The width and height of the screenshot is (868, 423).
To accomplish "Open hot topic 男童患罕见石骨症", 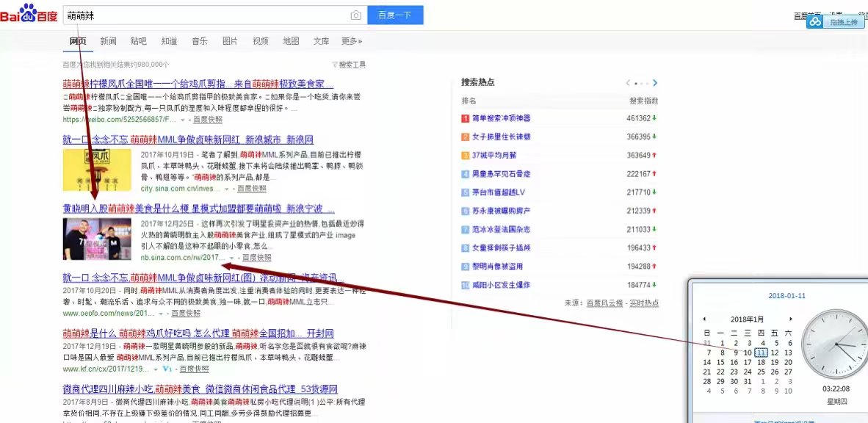I will coord(501,174).
